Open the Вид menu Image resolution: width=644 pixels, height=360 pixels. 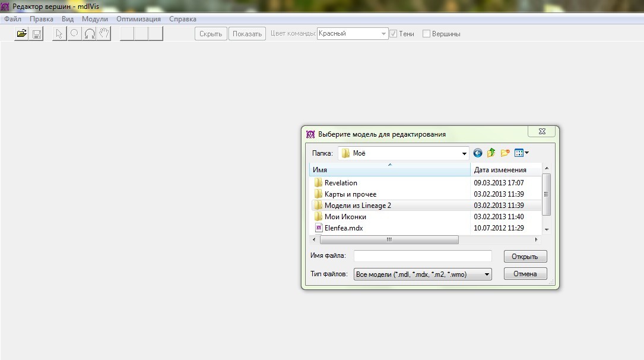[67, 19]
